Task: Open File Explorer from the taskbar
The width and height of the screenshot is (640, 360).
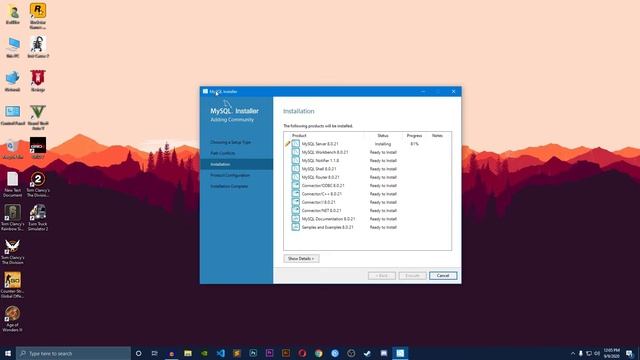Action: pos(188,353)
